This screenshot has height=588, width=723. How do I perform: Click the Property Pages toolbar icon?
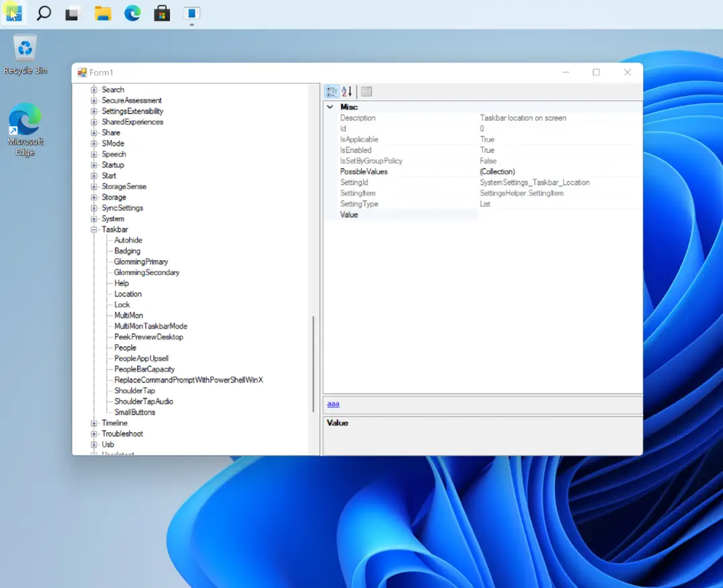(x=366, y=91)
